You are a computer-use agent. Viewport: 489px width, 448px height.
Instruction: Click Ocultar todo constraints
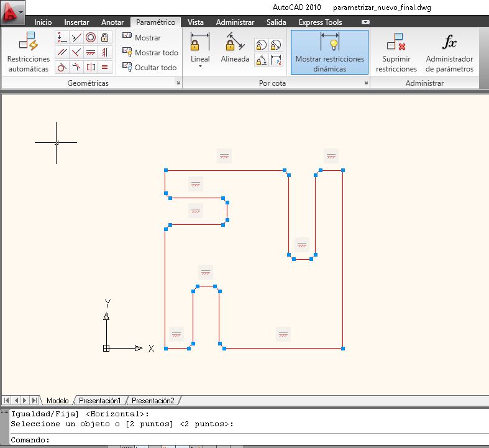point(149,67)
